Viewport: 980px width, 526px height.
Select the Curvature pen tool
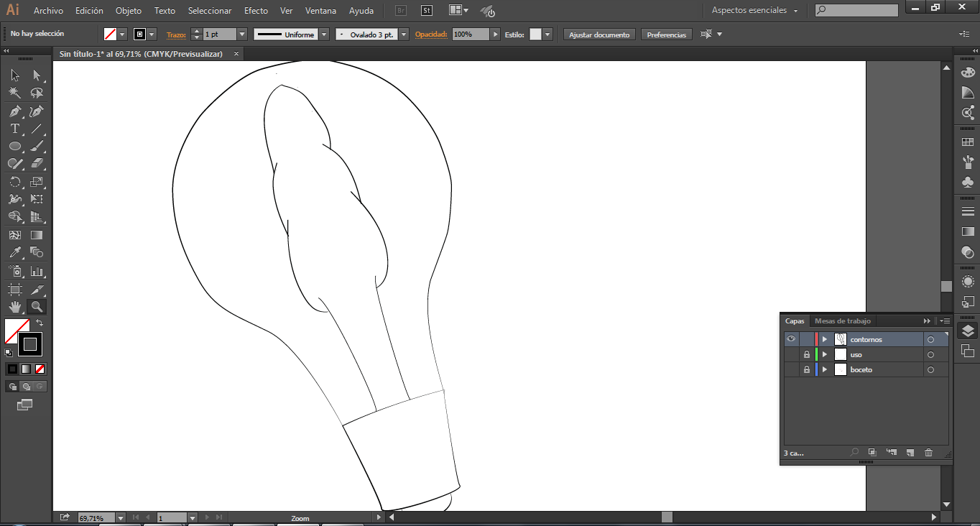click(x=37, y=111)
